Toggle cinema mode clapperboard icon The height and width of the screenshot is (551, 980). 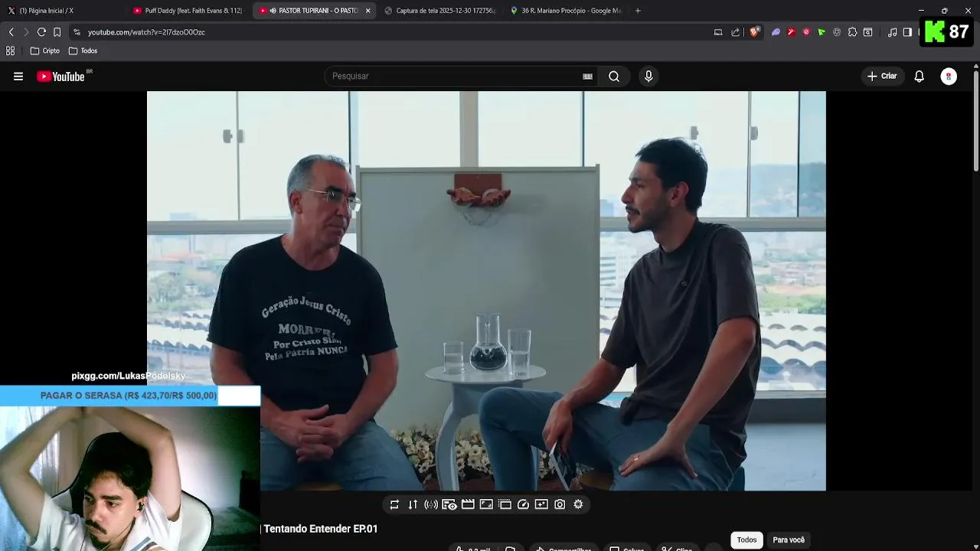coord(468,504)
